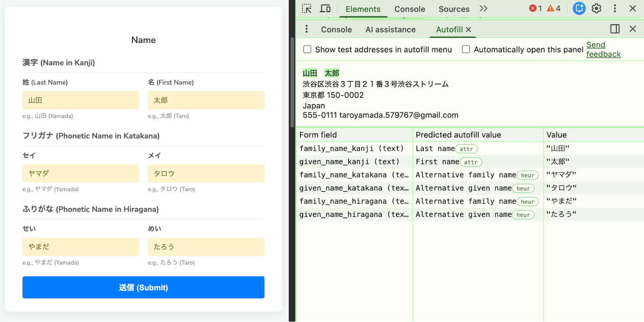644x322 pixels.
Task: Toggle the device toolbar emulator
Action: 325,8
